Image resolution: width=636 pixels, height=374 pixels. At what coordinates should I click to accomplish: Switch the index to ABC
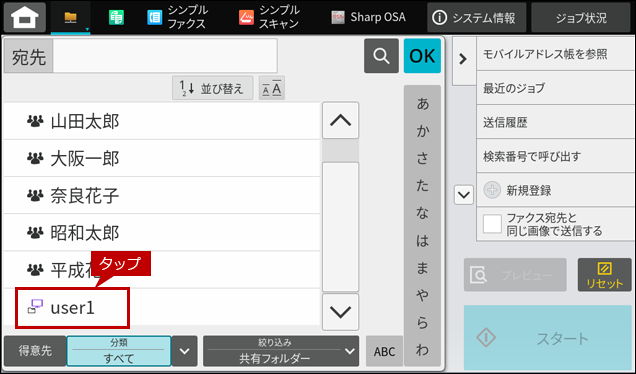click(x=384, y=351)
